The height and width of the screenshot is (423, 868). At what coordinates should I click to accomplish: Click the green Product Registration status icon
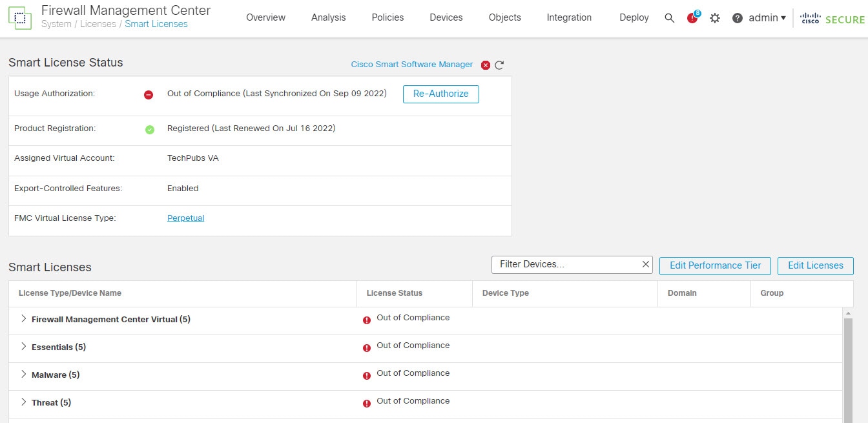150,129
